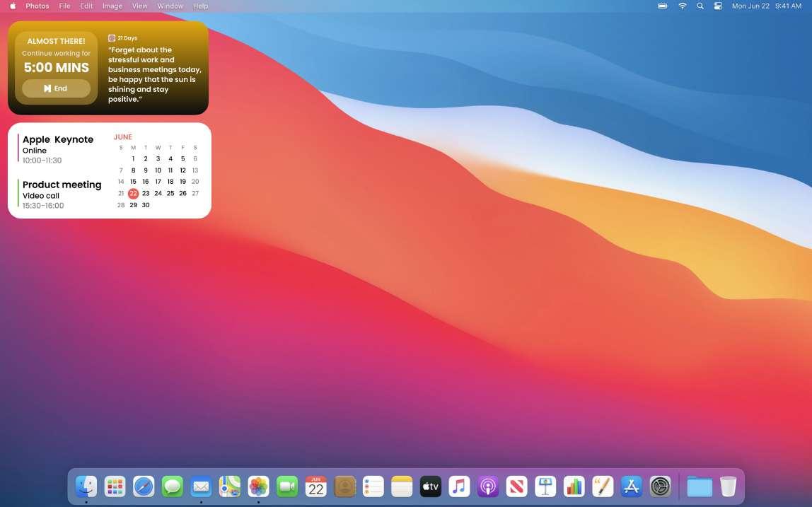Open the Product meeting event
This screenshot has width=812, height=507.
coord(62,185)
